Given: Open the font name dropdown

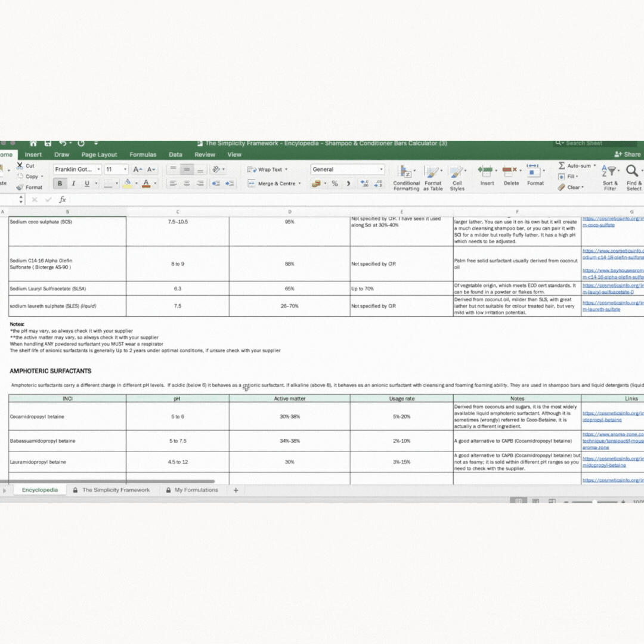Looking at the screenshot, I should [x=98, y=169].
